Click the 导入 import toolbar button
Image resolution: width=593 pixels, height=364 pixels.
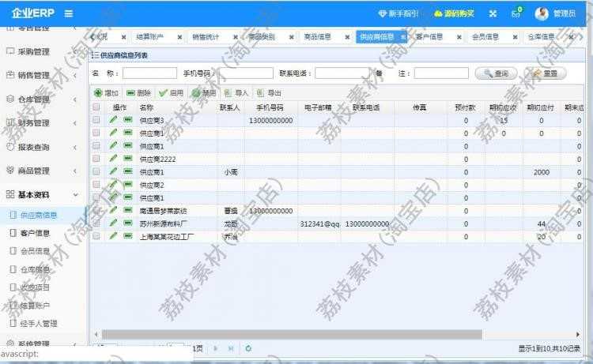point(236,93)
